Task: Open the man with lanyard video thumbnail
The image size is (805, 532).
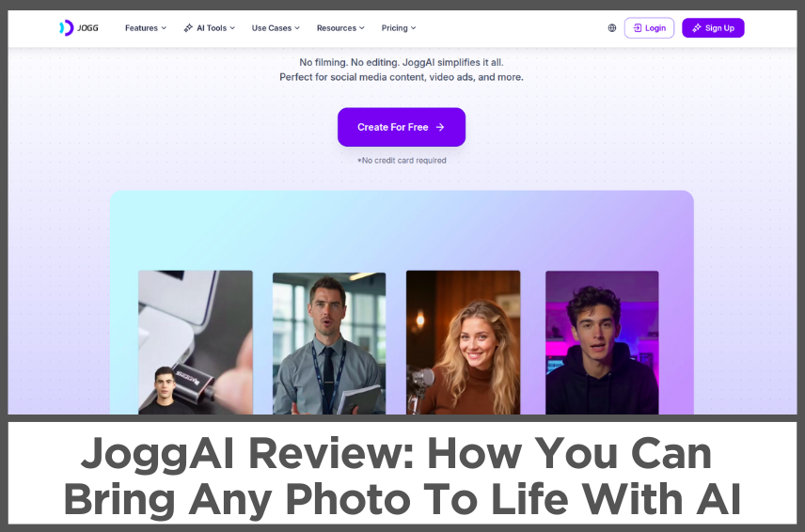Action: (x=329, y=343)
